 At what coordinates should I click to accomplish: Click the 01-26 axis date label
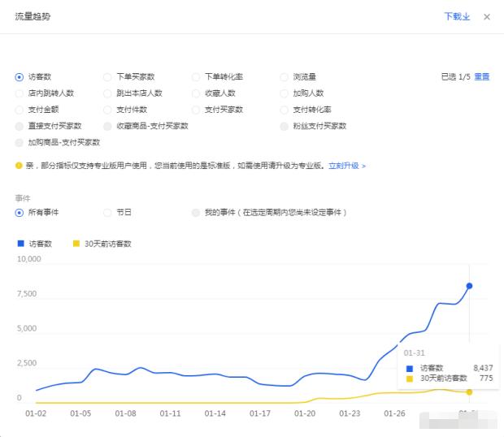(394, 413)
